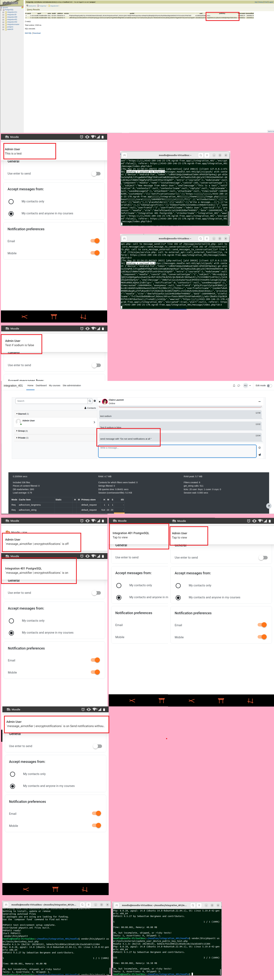Open new tab in terminal running update_user_device_public_key_test
The height and width of the screenshot is (980, 274).
[x=117, y=905]
